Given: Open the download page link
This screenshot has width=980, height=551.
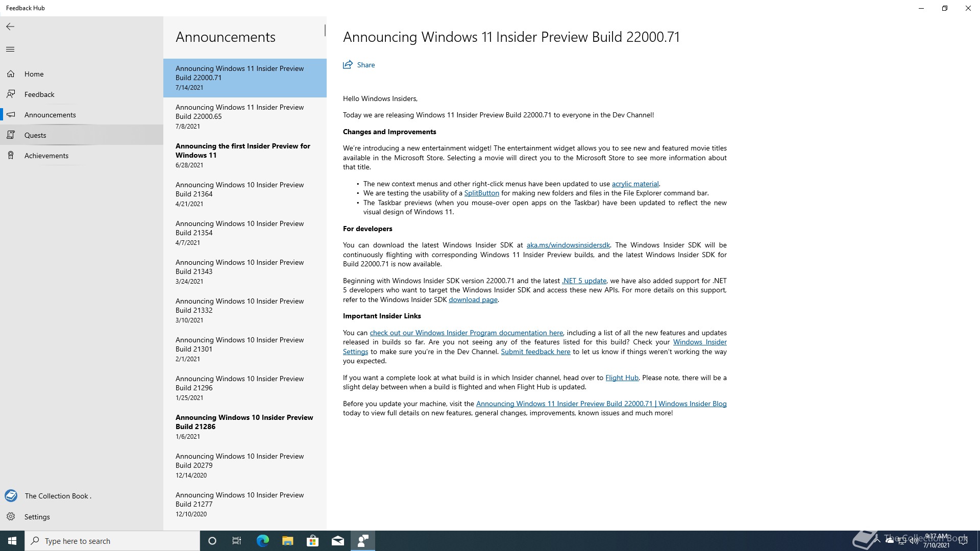Looking at the screenshot, I should [473, 299].
